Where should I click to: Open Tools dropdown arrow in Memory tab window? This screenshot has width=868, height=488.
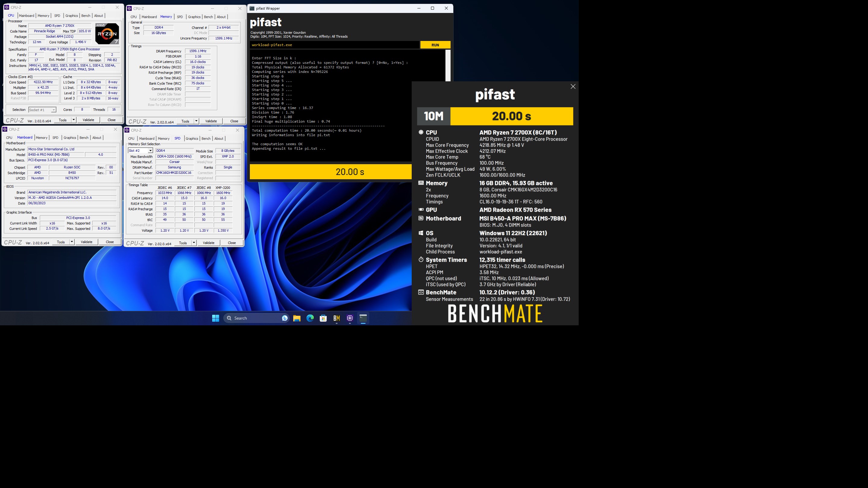196,121
